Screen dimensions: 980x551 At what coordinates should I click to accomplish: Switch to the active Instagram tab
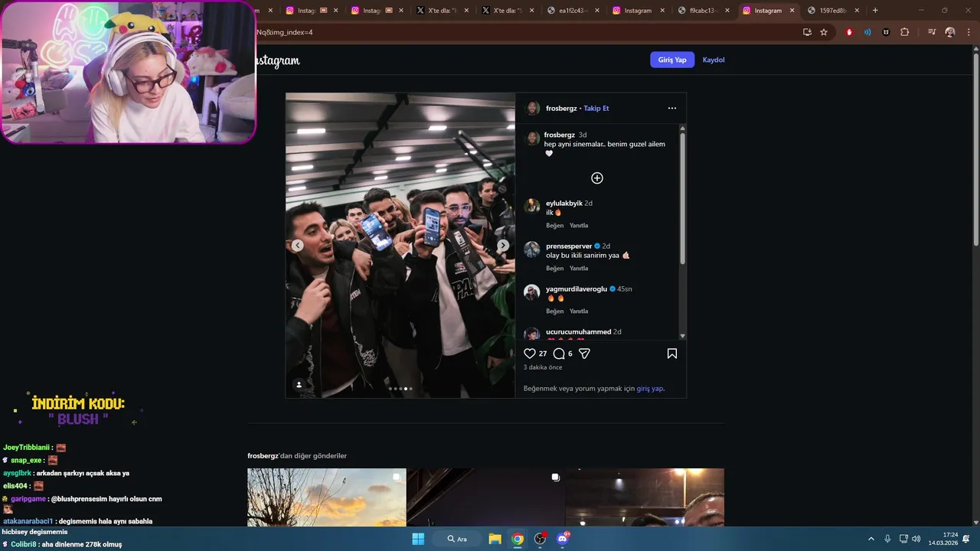[768, 11]
